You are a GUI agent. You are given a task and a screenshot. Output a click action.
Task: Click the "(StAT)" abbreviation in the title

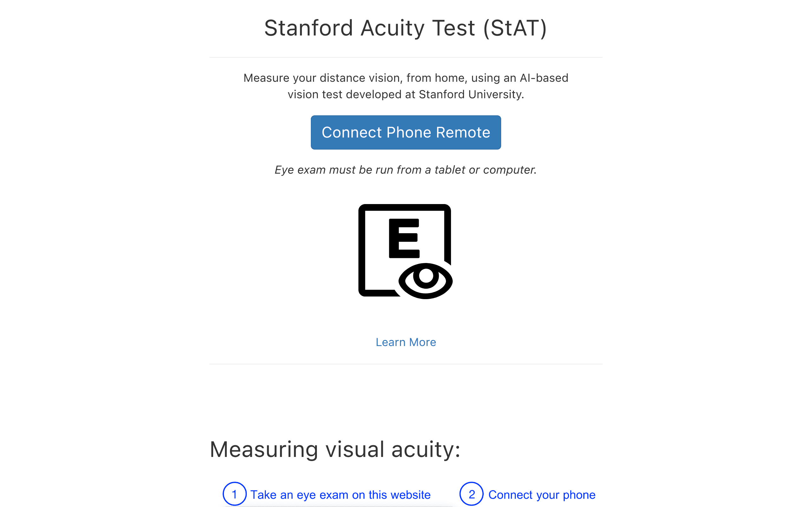515,28
